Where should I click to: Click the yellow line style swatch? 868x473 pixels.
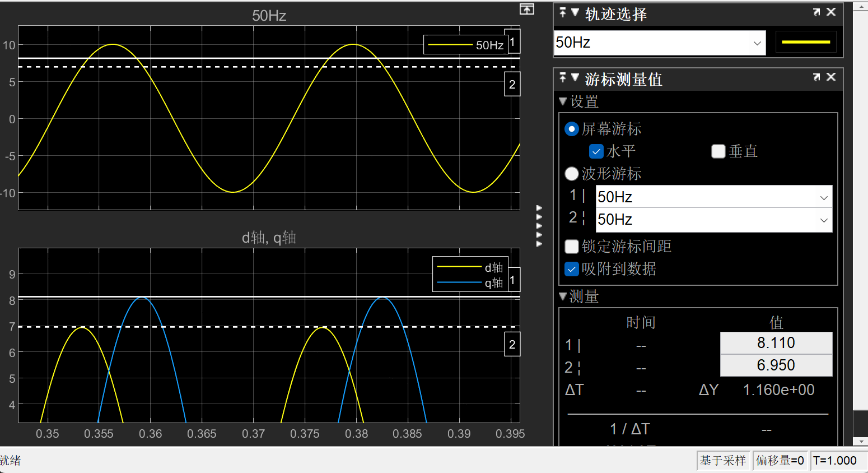(x=806, y=42)
